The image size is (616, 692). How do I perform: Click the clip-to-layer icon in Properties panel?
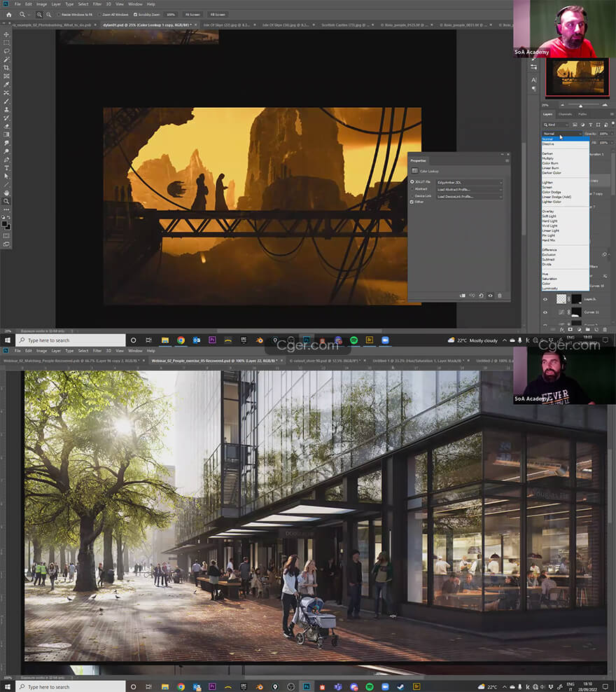pos(463,296)
